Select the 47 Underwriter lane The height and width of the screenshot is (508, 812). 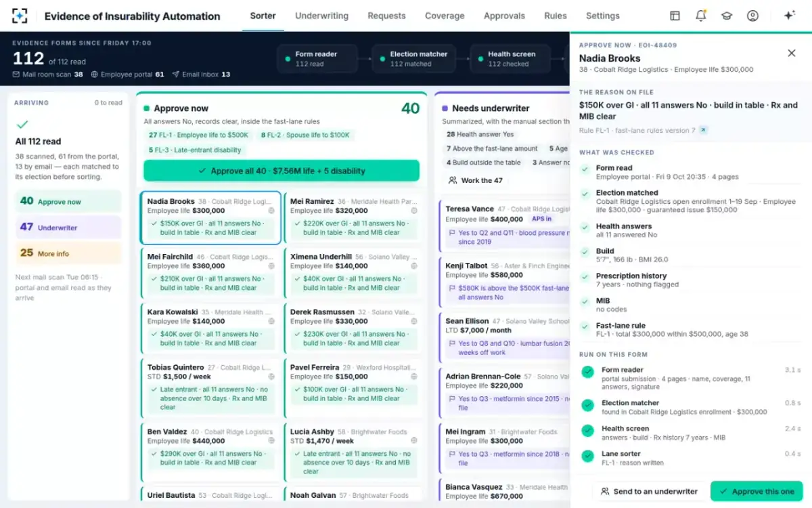[68, 227]
